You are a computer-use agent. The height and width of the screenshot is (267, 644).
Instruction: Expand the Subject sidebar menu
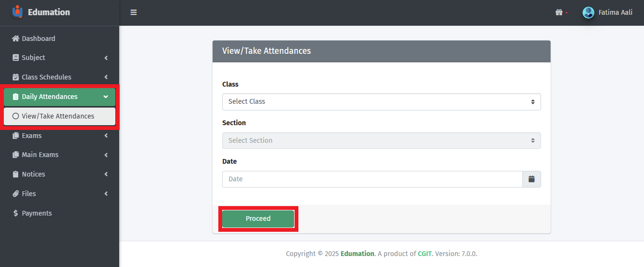33,58
